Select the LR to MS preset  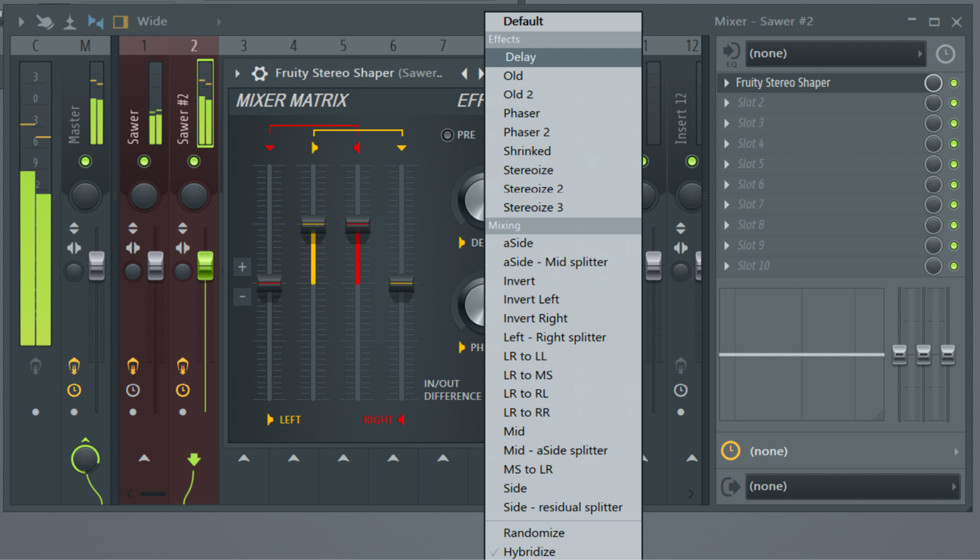563,375
